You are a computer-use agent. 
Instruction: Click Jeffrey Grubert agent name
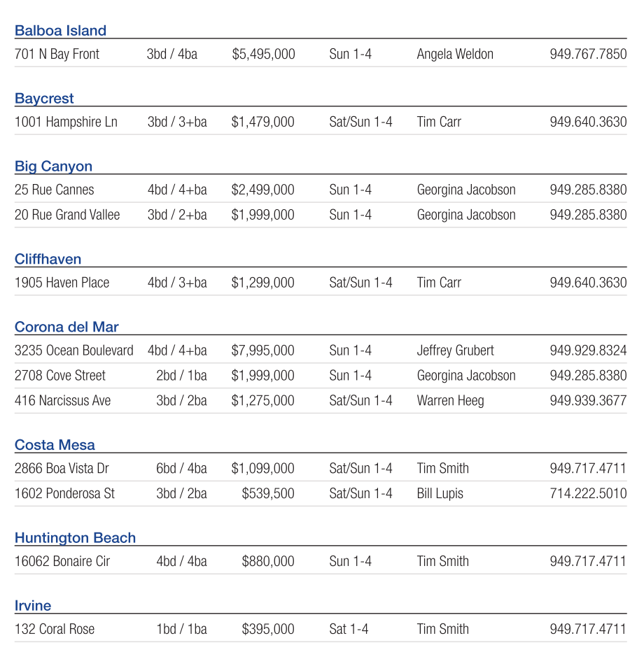[455, 351]
